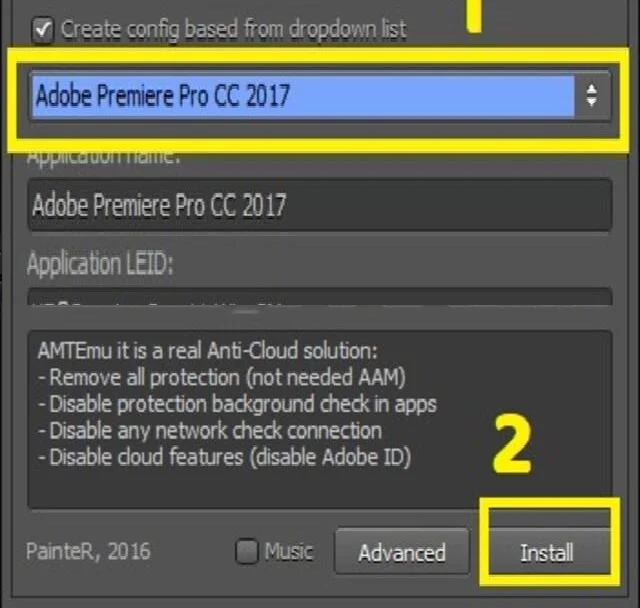The height and width of the screenshot is (608, 640).
Task: Grab the splitter grip above the description box
Action: (246, 312)
